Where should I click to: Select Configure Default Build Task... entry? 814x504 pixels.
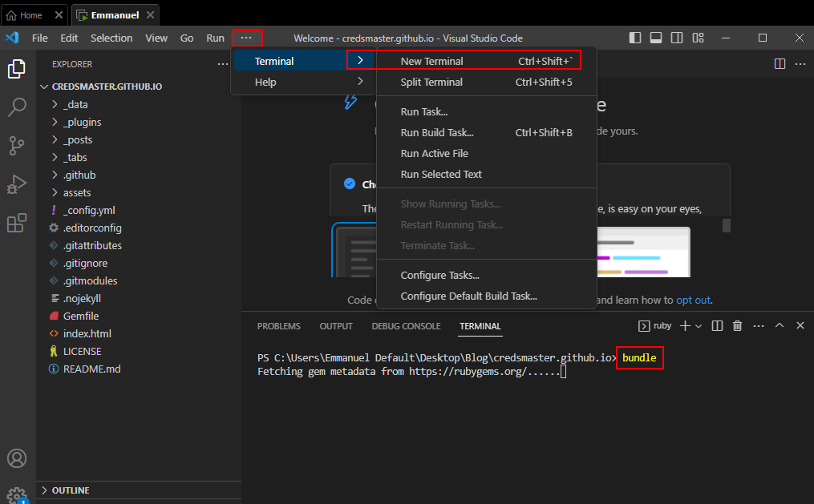pos(487,296)
